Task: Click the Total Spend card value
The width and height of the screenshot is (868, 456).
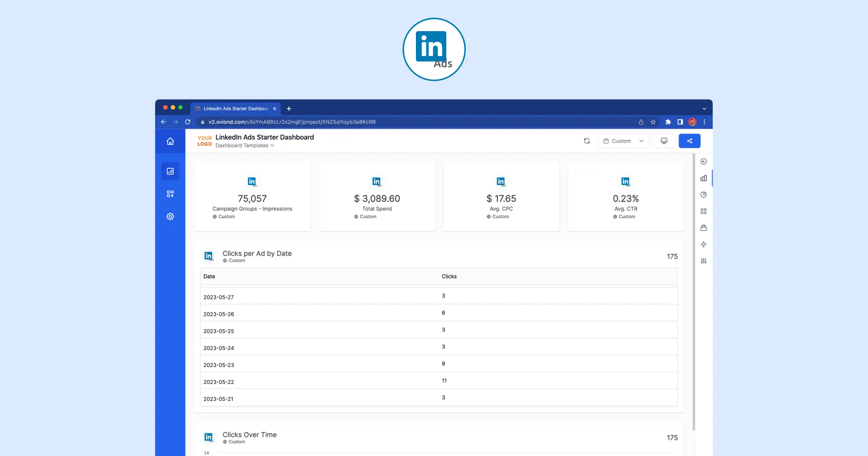Action: (377, 198)
